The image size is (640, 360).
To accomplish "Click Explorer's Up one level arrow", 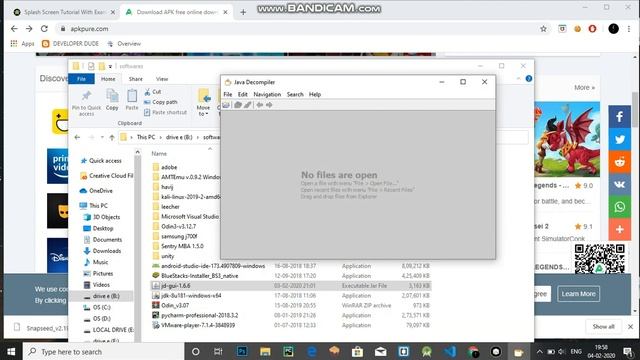I will (112, 138).
